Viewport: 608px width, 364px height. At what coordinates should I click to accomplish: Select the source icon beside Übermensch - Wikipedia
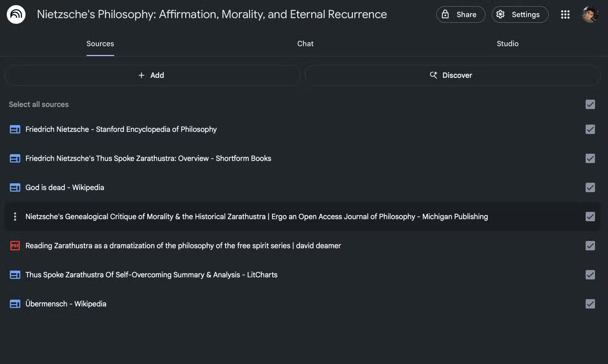click(15, 304)
